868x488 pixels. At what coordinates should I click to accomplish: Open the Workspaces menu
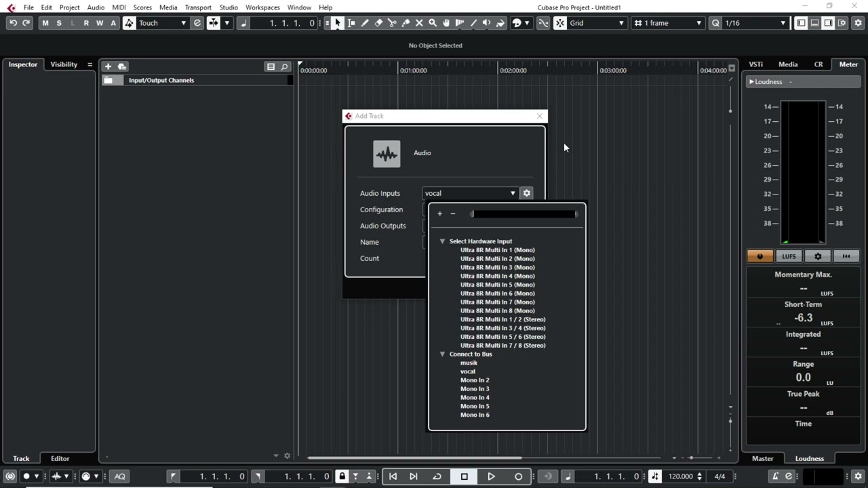coord(262,7)
